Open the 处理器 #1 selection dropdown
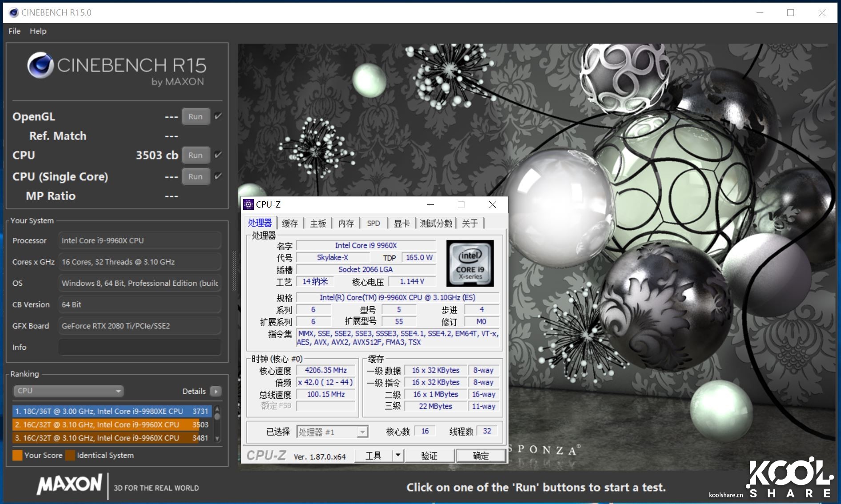The height and width of the screenshot is (504, 841). tap(362, 431)
